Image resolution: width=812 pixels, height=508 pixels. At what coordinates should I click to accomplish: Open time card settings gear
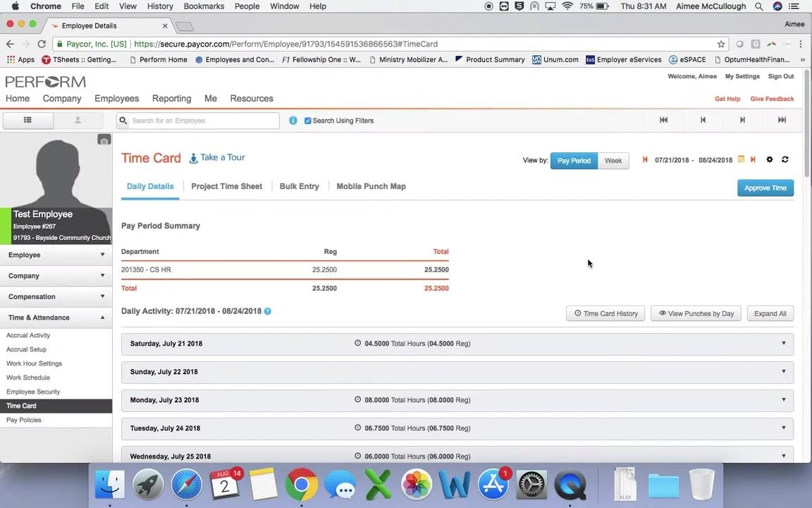click(770, 159)
